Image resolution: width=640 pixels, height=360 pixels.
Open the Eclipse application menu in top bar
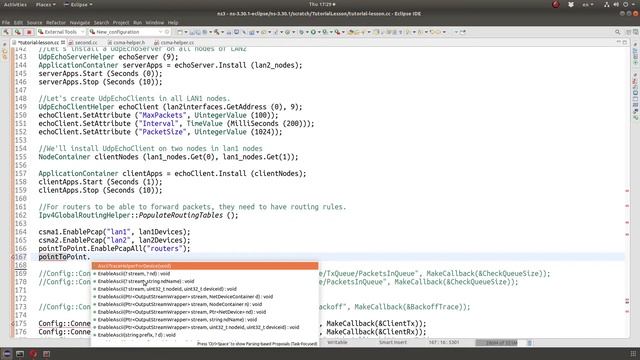coord(78,4)
